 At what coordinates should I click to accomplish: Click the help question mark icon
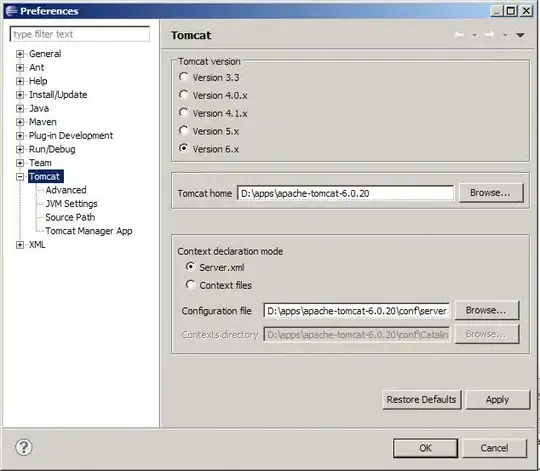coord(24,447)
